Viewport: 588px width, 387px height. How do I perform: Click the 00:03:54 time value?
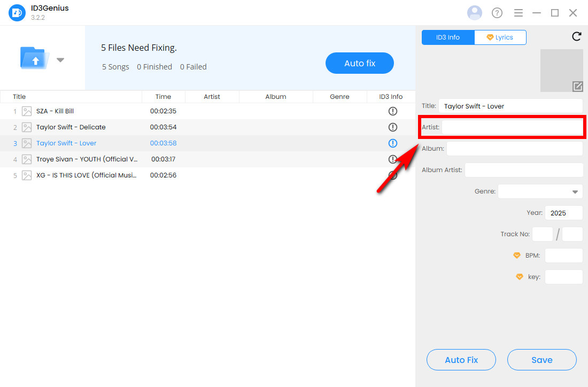tap(163, 127)
